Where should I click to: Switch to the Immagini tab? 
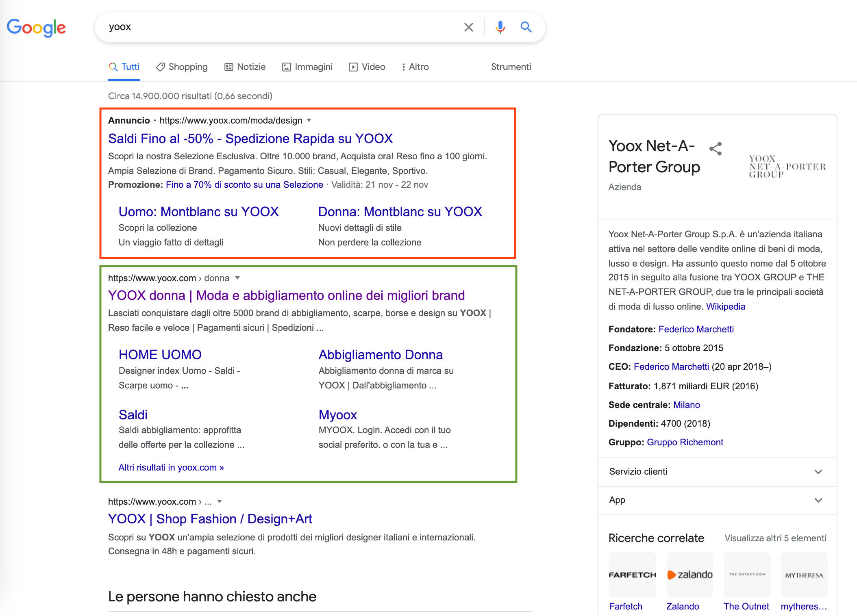(307, 67)
